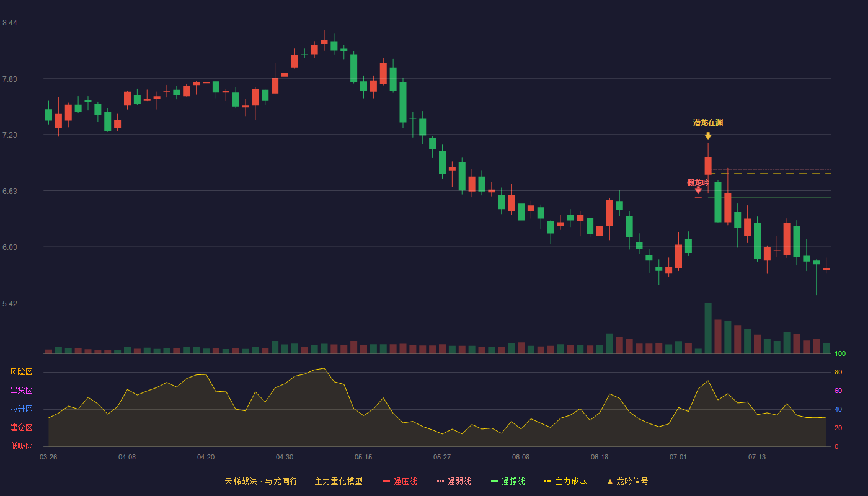Toggle the 云梯战法 主力量化模型 legend entry
Screen dimensions: 868x496
293,481
